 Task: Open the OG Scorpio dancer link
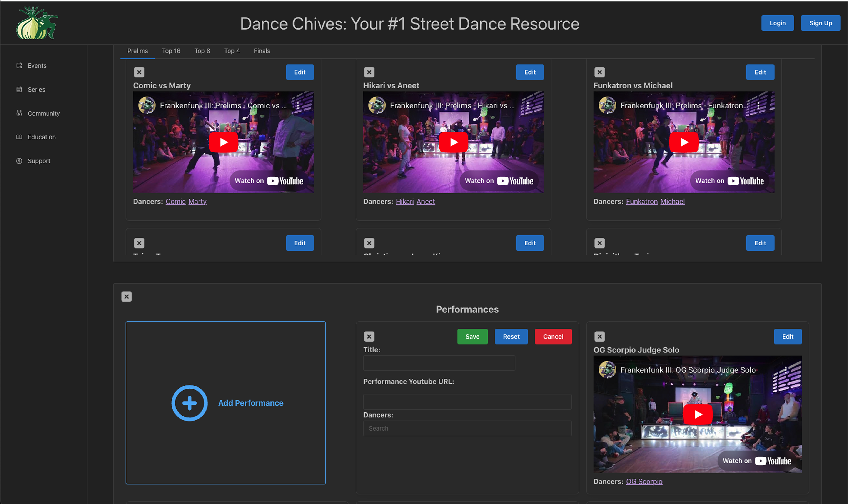tap(644, 481)
